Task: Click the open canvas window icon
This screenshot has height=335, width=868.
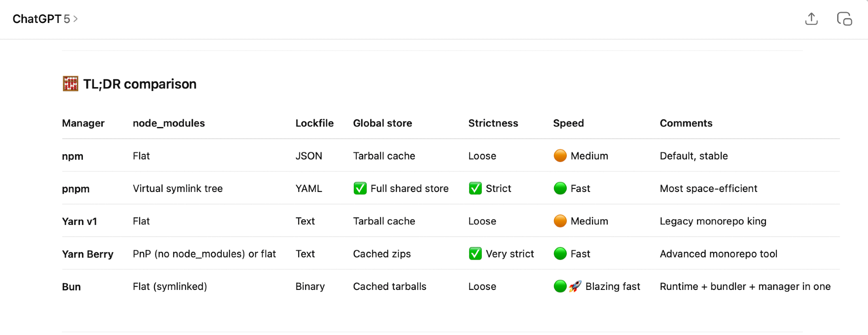Action: point(844,19)
